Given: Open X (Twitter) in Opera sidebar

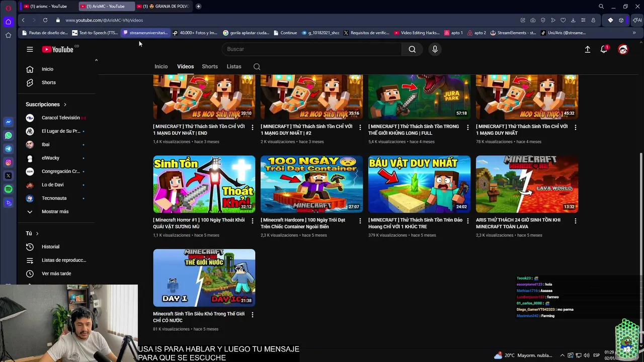Looking at the screenshot, I should [x=8, y=176].
